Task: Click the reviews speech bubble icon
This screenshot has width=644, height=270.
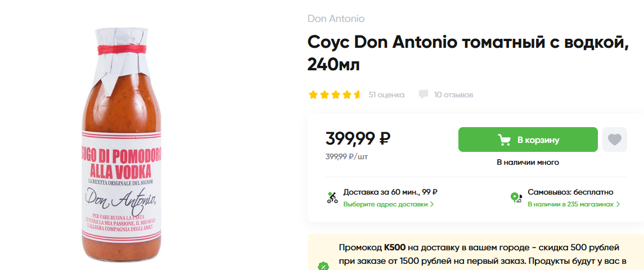Action: [424, 94]
